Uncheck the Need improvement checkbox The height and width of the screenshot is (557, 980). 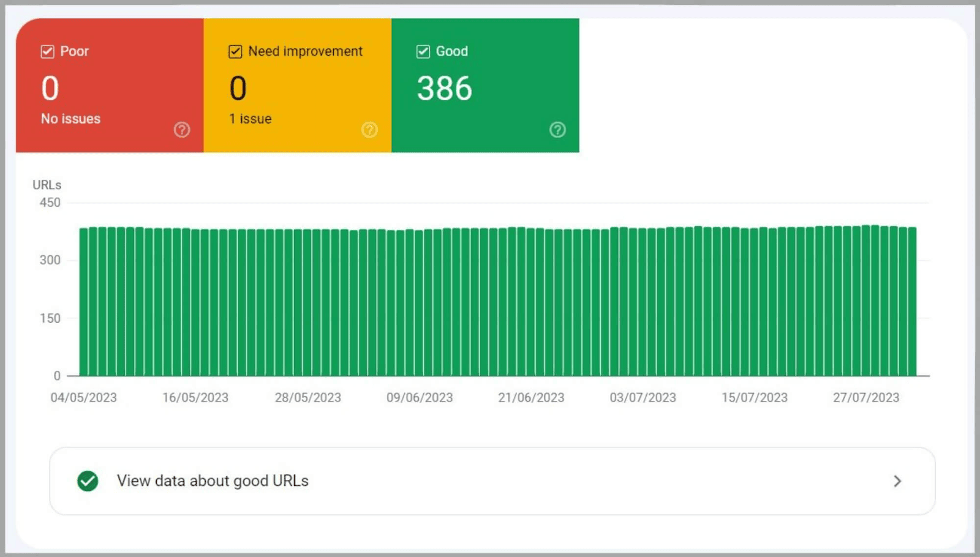tap(235, 51)
